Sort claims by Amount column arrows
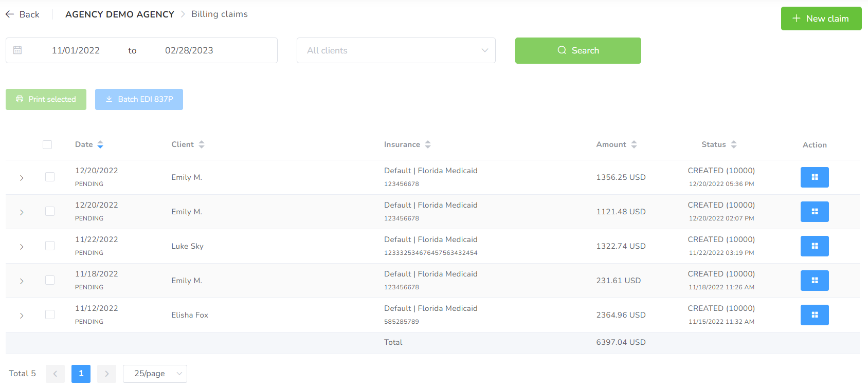Screen dimensions: 868x389 pos(634,145)
